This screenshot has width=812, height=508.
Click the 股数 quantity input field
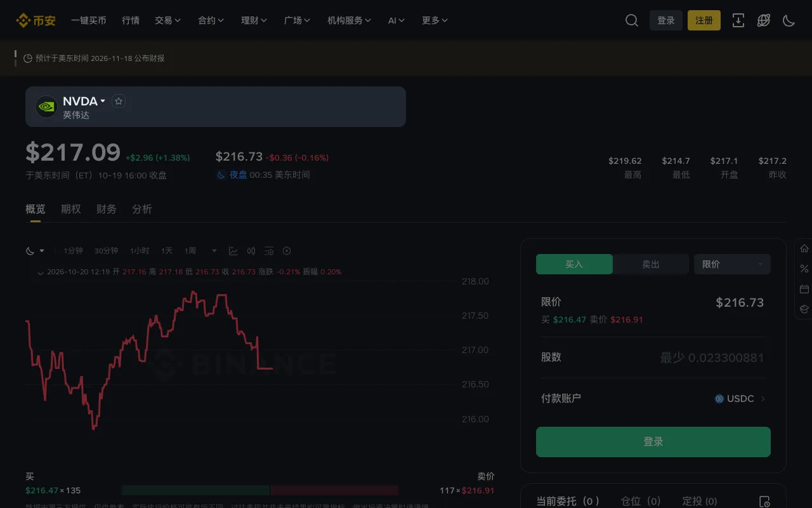click(653, 358)
